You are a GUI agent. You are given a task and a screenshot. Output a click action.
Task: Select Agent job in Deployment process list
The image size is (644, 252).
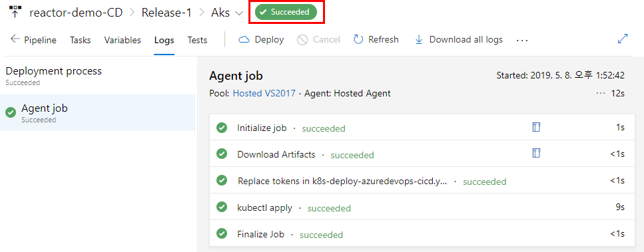tap(97, 112)
